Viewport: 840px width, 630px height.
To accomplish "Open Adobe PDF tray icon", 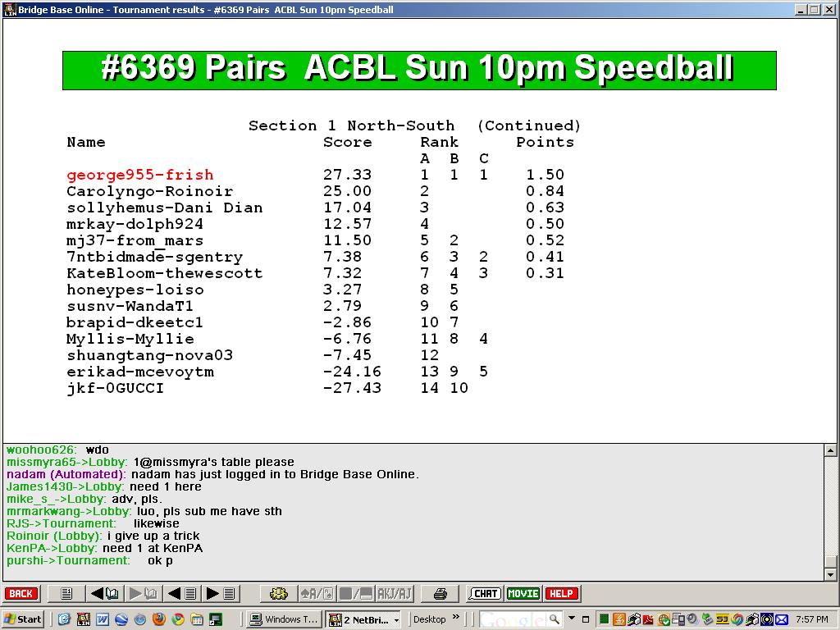I will coord(648,619).
